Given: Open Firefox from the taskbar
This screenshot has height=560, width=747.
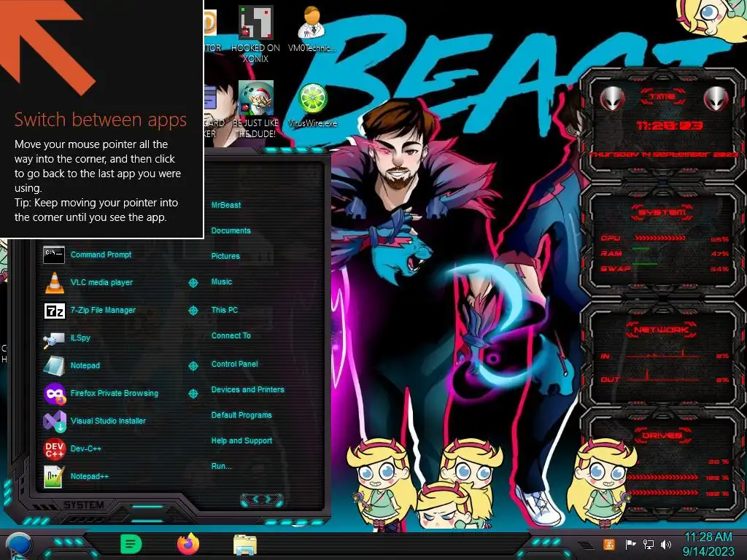Looking at the screenshot, I should pos(188,544).
